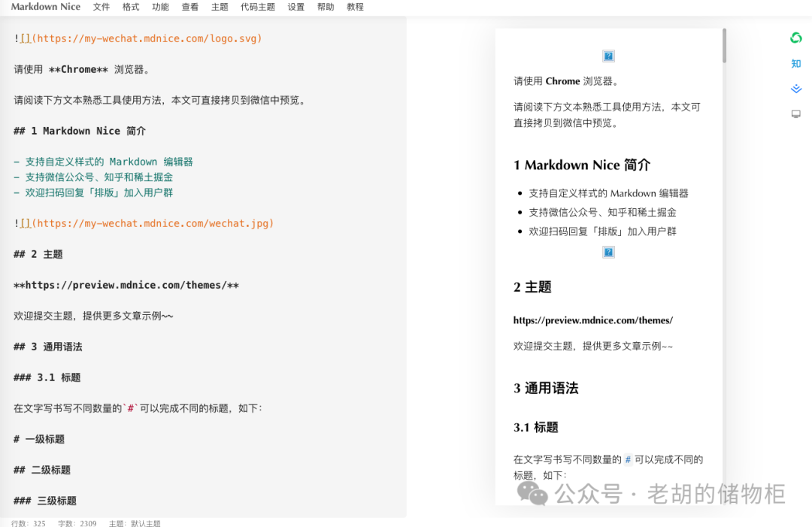Click status bar '行数: 325'
812x527 pixels.
point(29,523)
